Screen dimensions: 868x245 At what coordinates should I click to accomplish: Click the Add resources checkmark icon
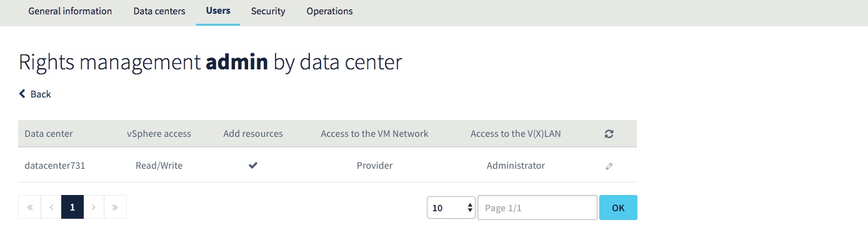pyautogui.click(x=253, y=166)
